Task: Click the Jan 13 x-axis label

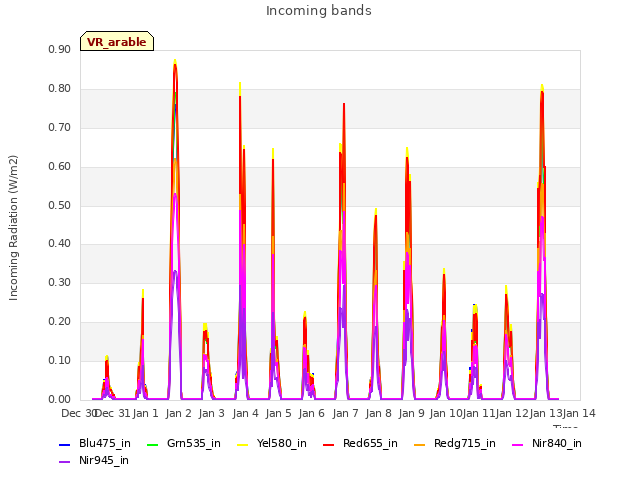Action: [546, 413]
